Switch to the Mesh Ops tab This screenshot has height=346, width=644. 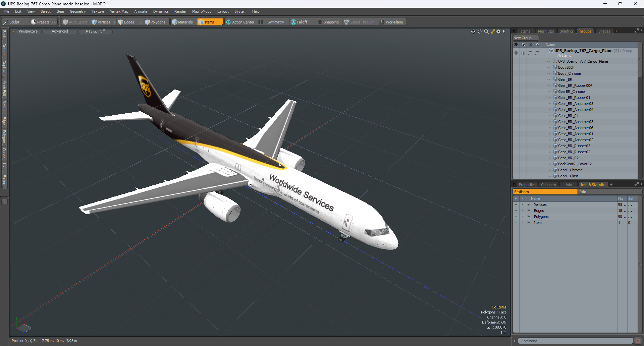coord(546,31)
